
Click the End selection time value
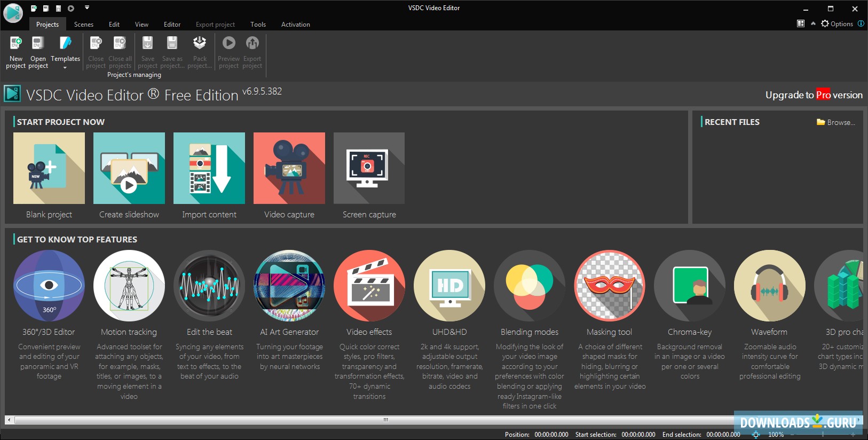pos(723,435)
